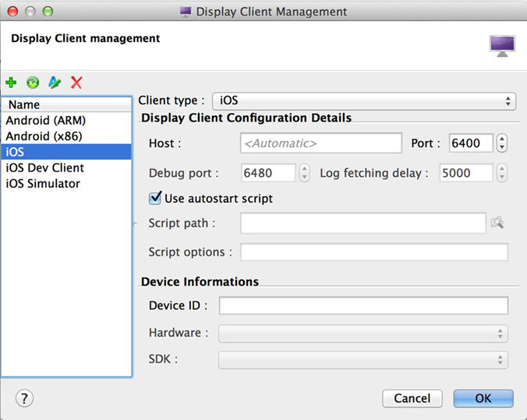527x420 pixels.
Task: Click into the Script path field
Action: pyautogui.click(x=363, y=223)
